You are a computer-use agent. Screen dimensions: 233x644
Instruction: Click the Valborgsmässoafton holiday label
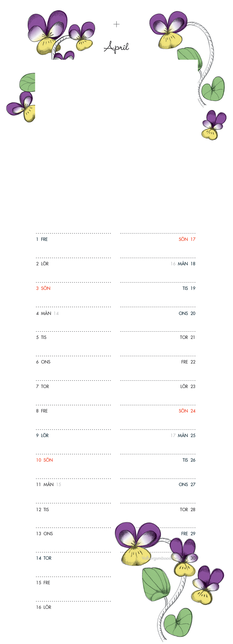click(x=160, y=558)
